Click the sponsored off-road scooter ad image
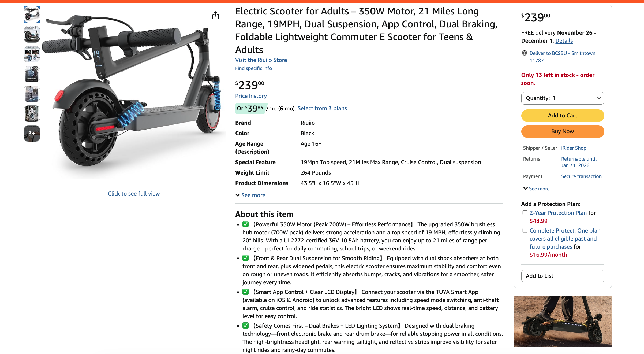 coord(563,321)
